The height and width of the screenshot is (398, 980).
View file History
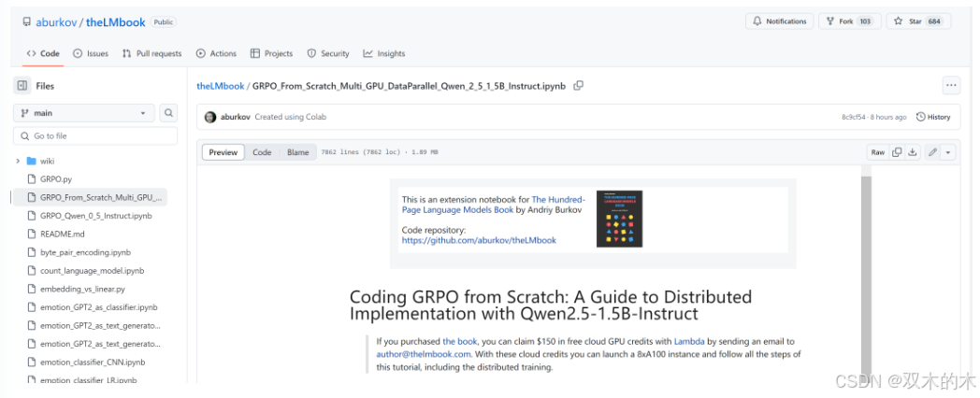point(933,117)
